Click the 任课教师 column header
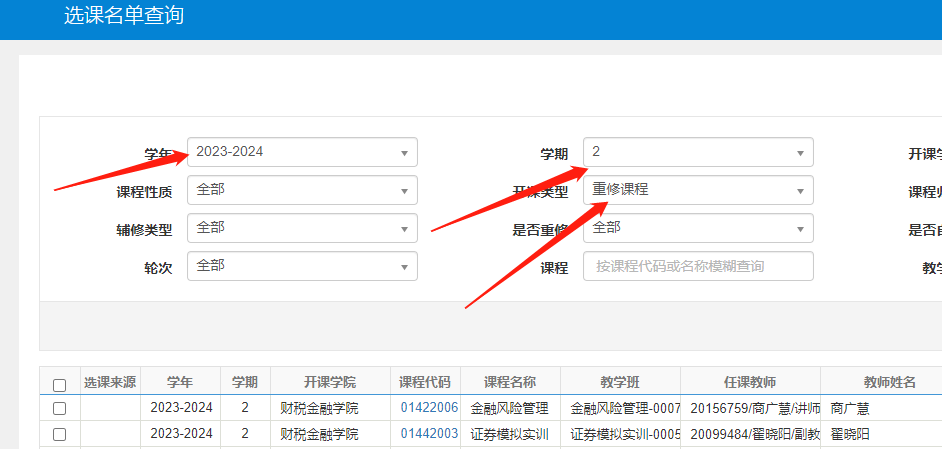The height and width of the screenshot is (449, 942). pyautogui.click(x=750, y=382)
